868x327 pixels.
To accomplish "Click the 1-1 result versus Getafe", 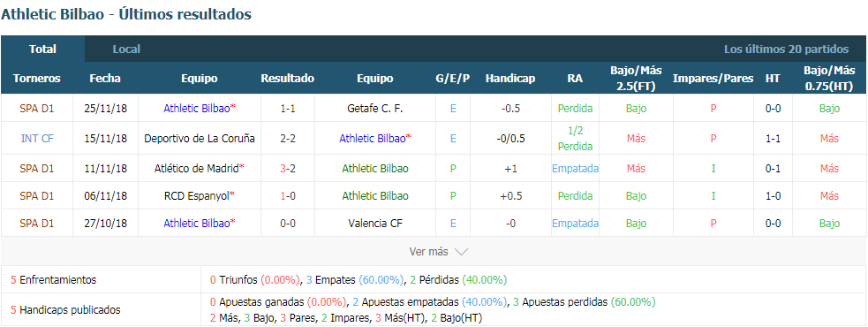I will [288, 109].
